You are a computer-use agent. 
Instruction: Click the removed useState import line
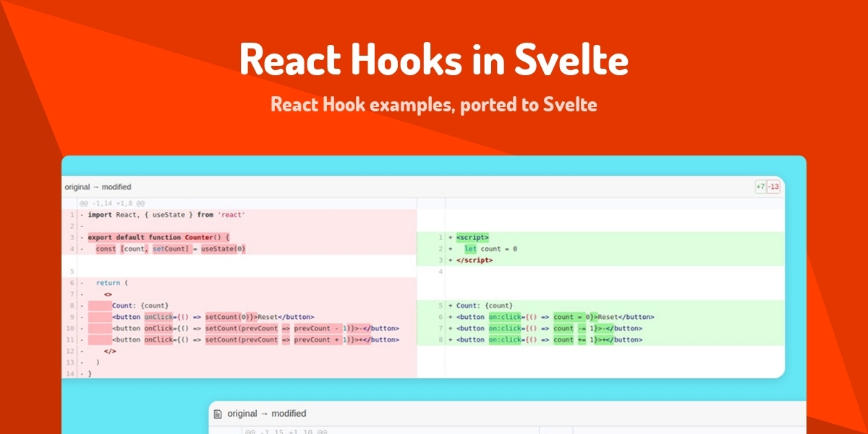pyautogui.click(x=166, y=214)
